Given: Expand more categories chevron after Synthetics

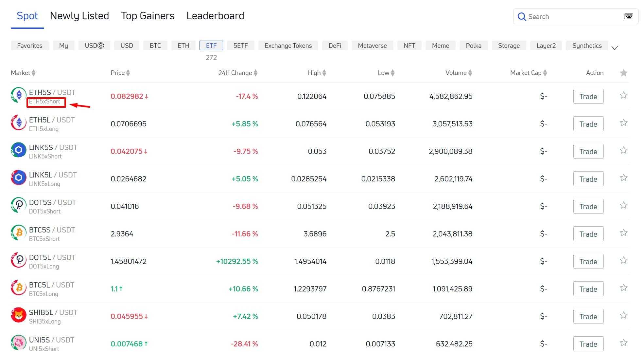Looking at the screenshot, I should point(615,48).
